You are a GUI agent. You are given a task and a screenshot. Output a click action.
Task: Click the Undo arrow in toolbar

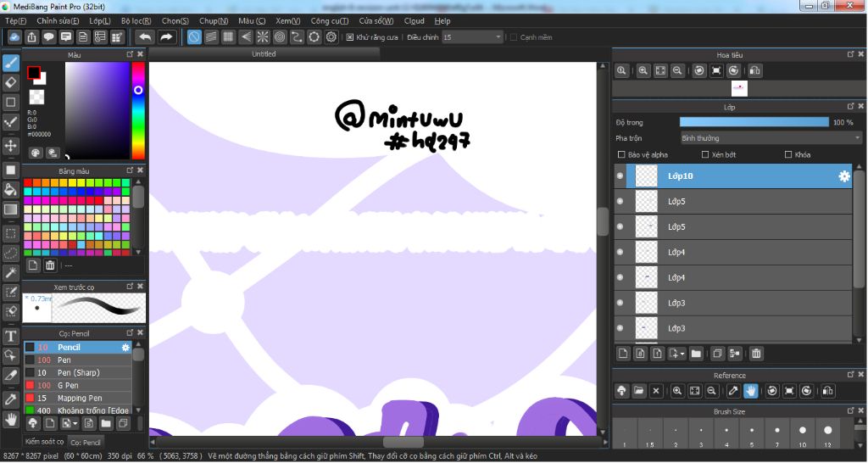145,37
